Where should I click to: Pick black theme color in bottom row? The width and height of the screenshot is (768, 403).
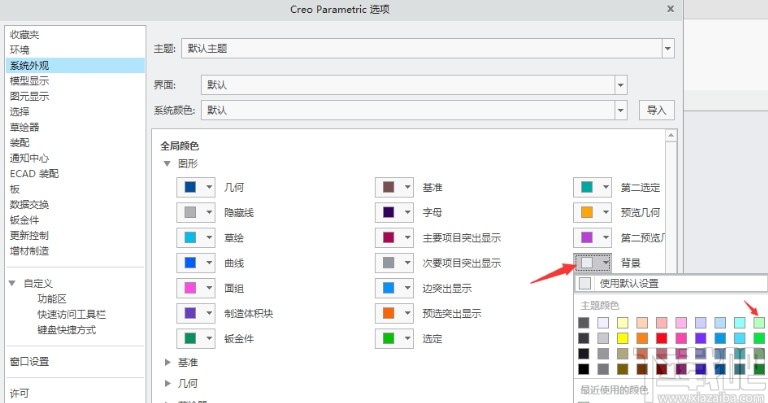tap(583, 369)
